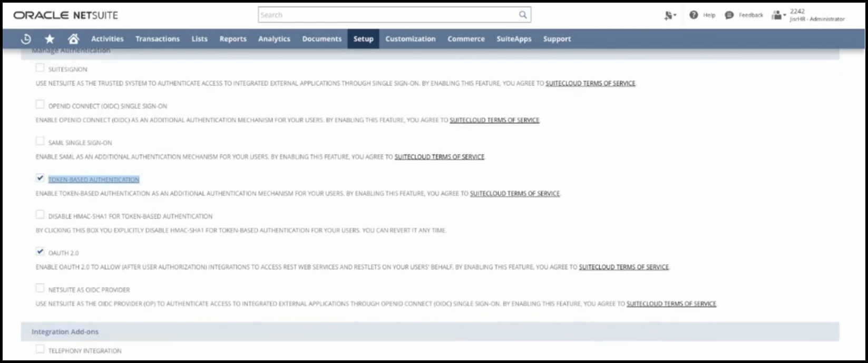
Task: Disable the OAuth 2.0 checkbox
Action: pyautogui.click(x=40, y=252)
